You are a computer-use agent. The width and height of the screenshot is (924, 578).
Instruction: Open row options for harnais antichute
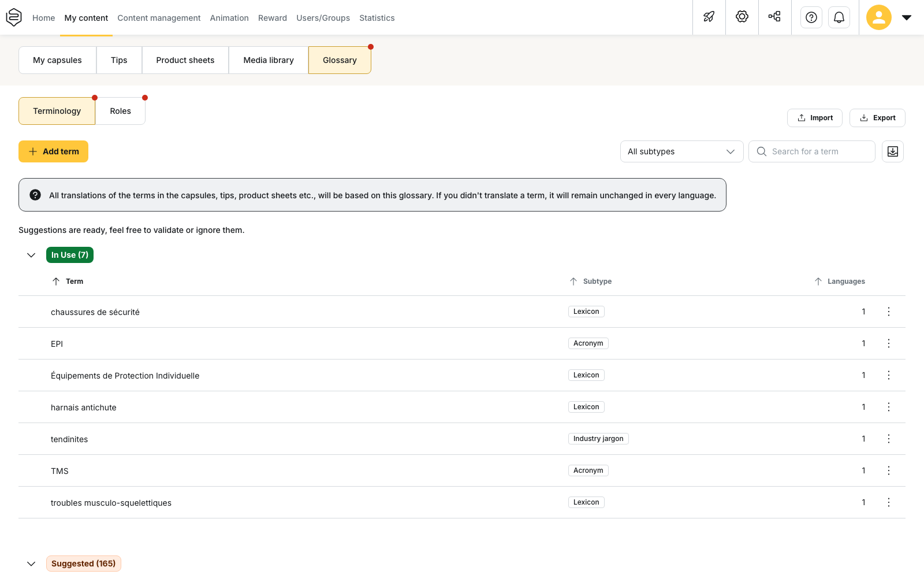889,407
